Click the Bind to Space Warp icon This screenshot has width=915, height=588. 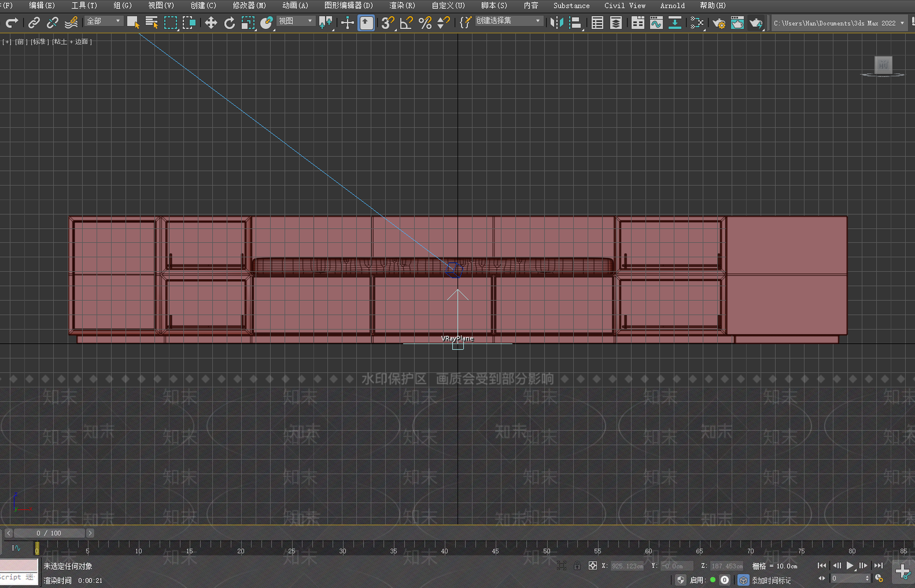pos(71,23)
